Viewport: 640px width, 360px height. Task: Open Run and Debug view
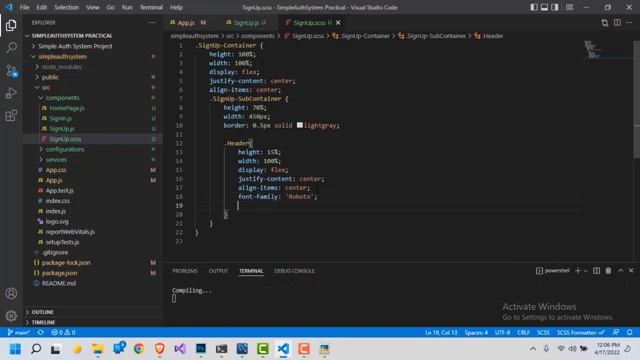coord(11,93)
